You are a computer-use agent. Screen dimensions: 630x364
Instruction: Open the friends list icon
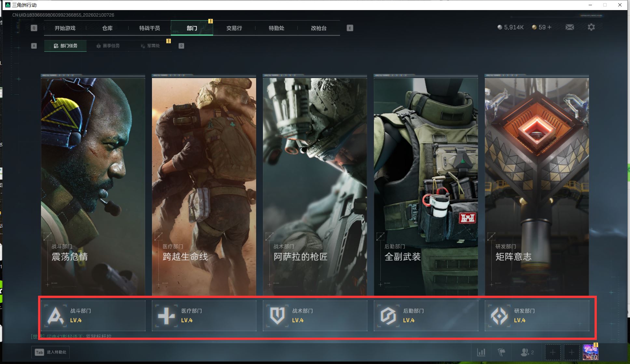coord(525,352)
